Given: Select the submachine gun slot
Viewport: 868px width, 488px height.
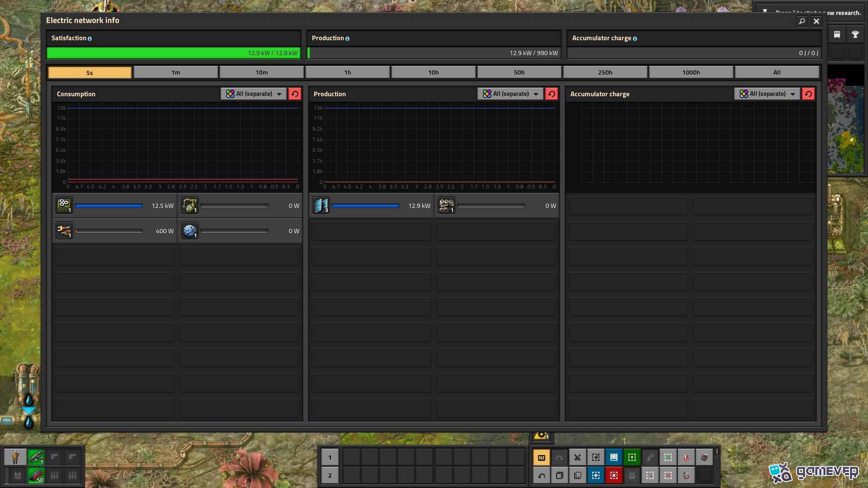Looking at the screenshot, I should coord(36,457).
